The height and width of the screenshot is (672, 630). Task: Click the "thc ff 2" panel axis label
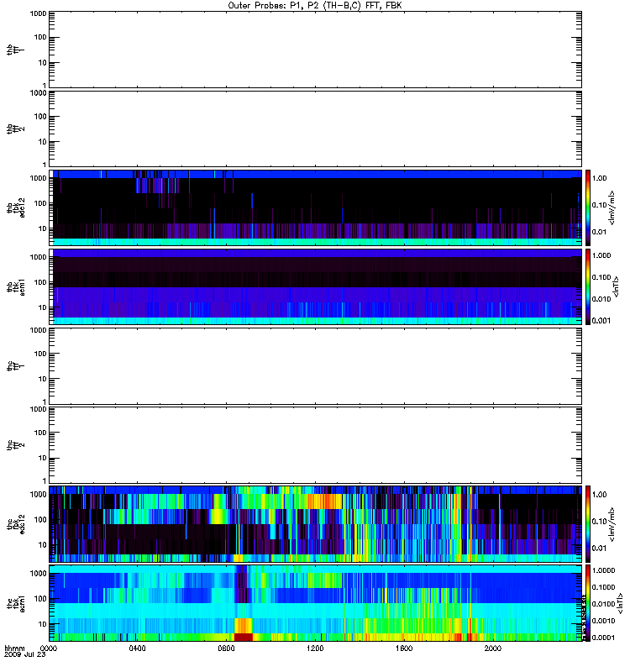(15, 445)
